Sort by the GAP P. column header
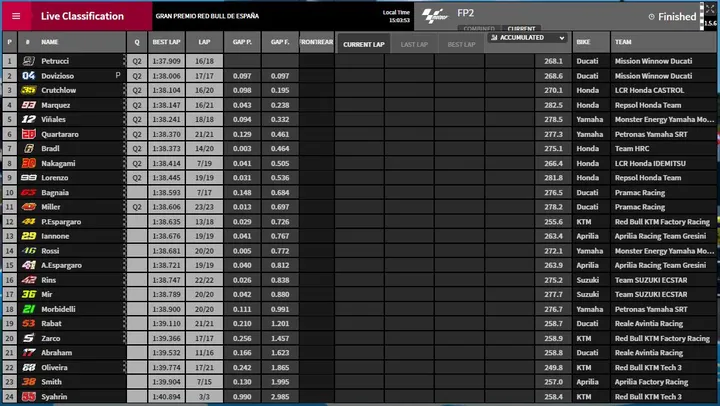Image resolution: width=720 pixels, height=406 pixels. tap(242, 42)
